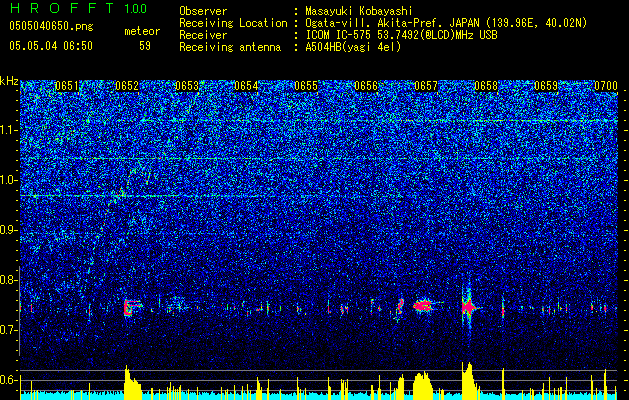Click the 0658 time marker
This screenshot has height=400, width=629.
coord(486,86)
